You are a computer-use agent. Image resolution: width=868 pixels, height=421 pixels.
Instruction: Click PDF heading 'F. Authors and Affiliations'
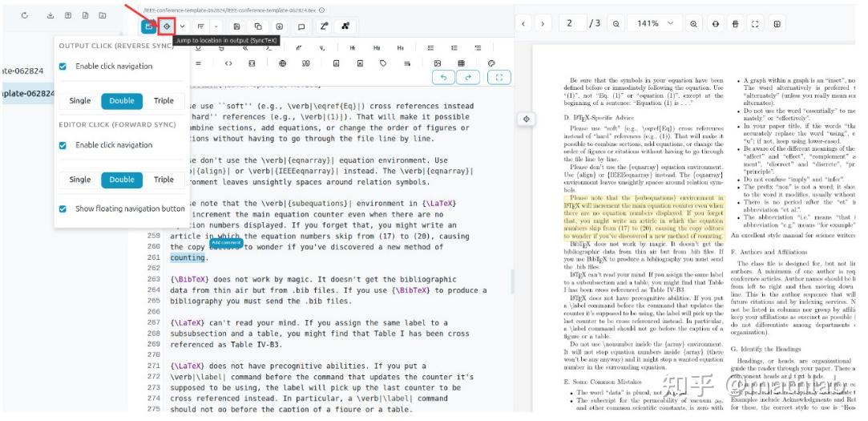pos(769,252)
